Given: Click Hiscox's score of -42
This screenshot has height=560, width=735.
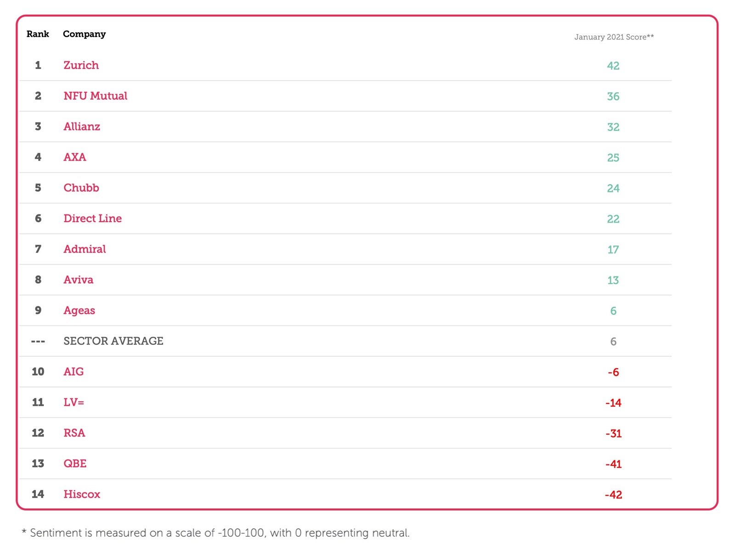Looking at the screenshot, I should coord(613,495).
